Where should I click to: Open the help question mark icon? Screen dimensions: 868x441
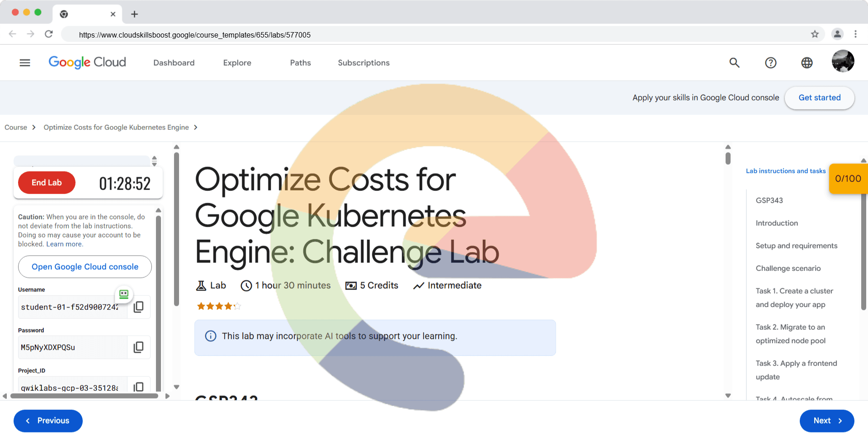click(x=771, y=63)
